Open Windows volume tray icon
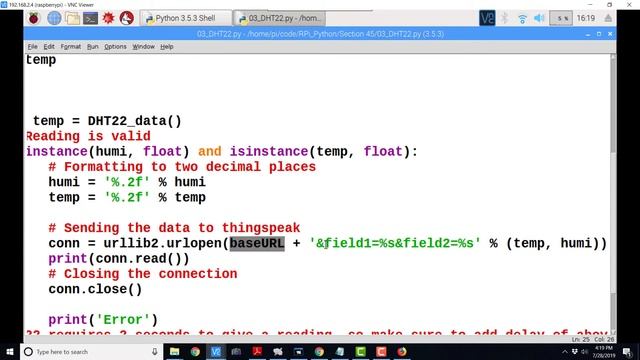 tap(585, 352)
